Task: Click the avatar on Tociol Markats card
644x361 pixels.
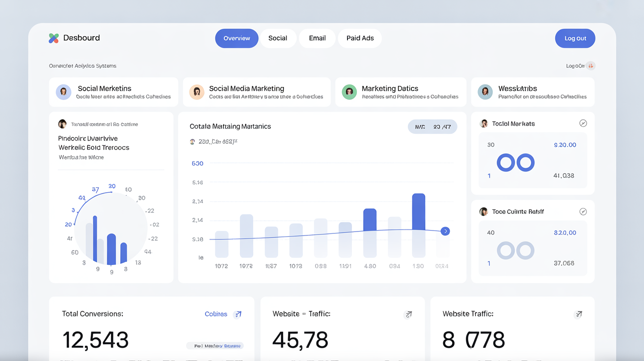Action: [483, 123]
